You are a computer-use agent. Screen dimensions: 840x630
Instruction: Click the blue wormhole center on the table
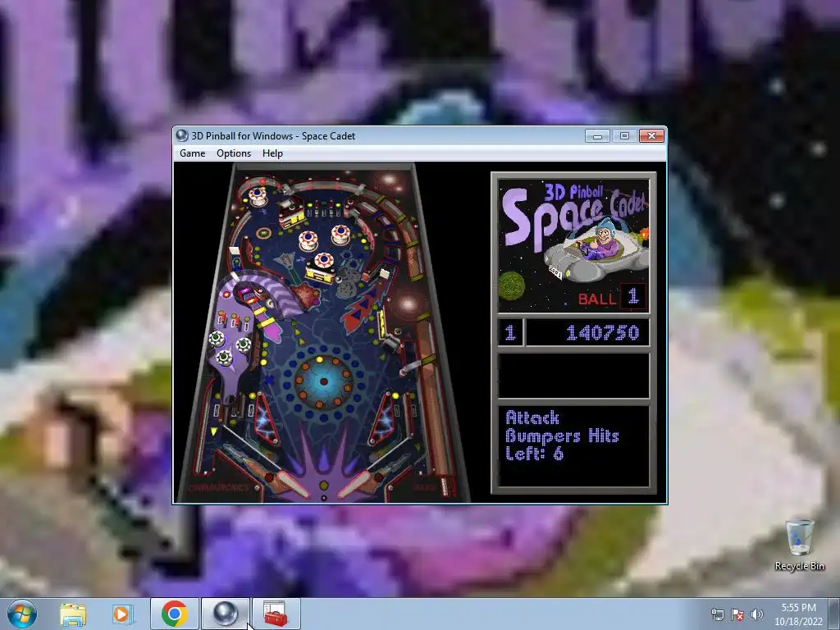point(323,381)
